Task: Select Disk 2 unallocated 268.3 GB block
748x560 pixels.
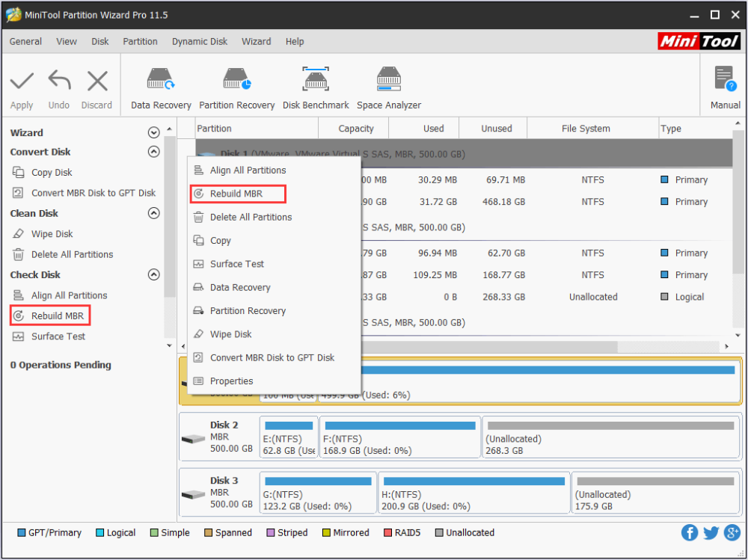Action: coord(610,437)
